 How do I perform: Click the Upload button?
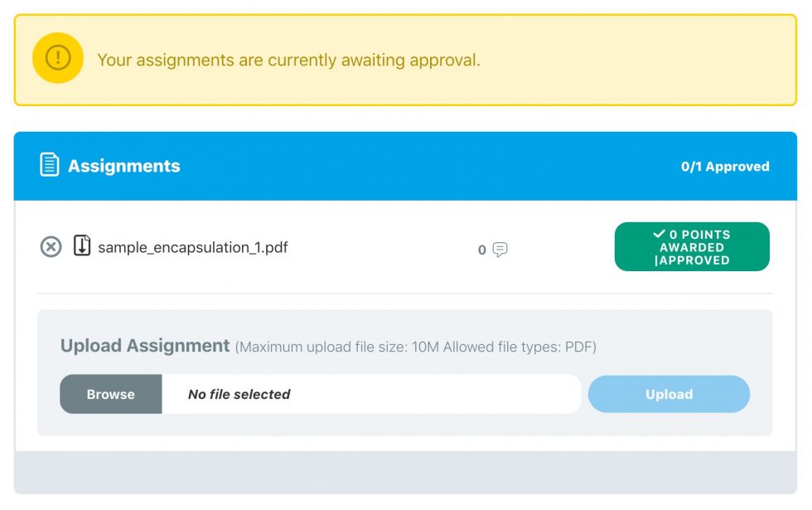click(x=669, y=394)
